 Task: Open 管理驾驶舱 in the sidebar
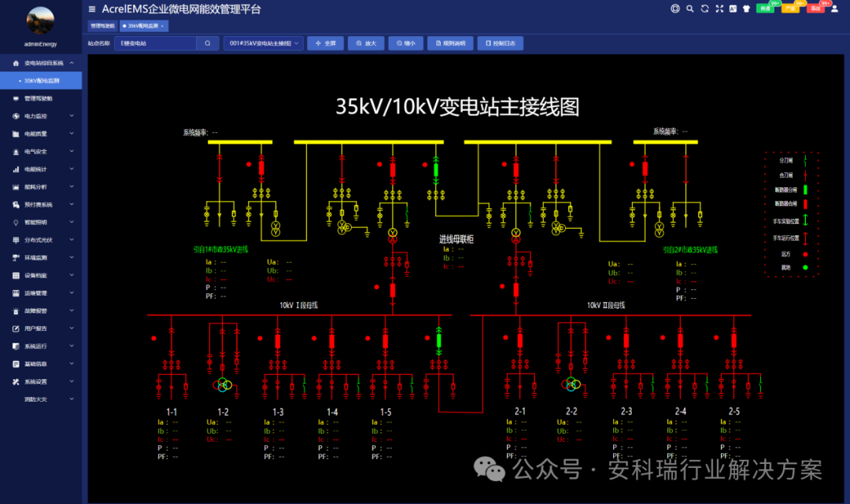coord(41,98)
